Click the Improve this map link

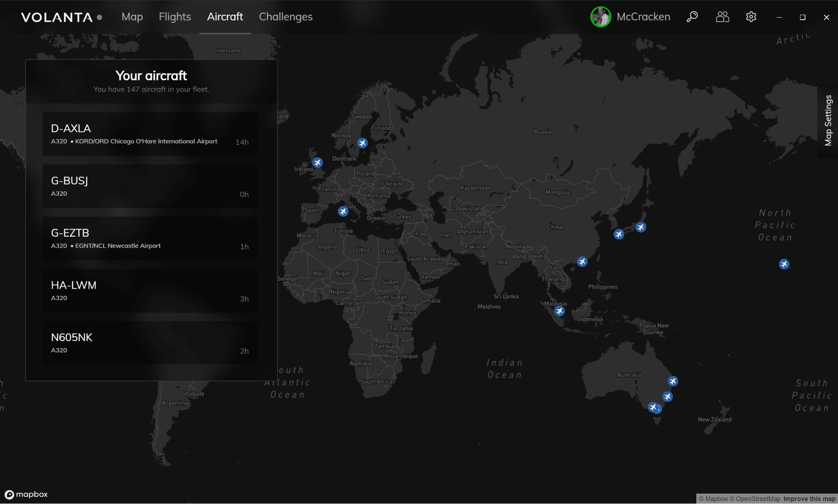coord(808,499)
